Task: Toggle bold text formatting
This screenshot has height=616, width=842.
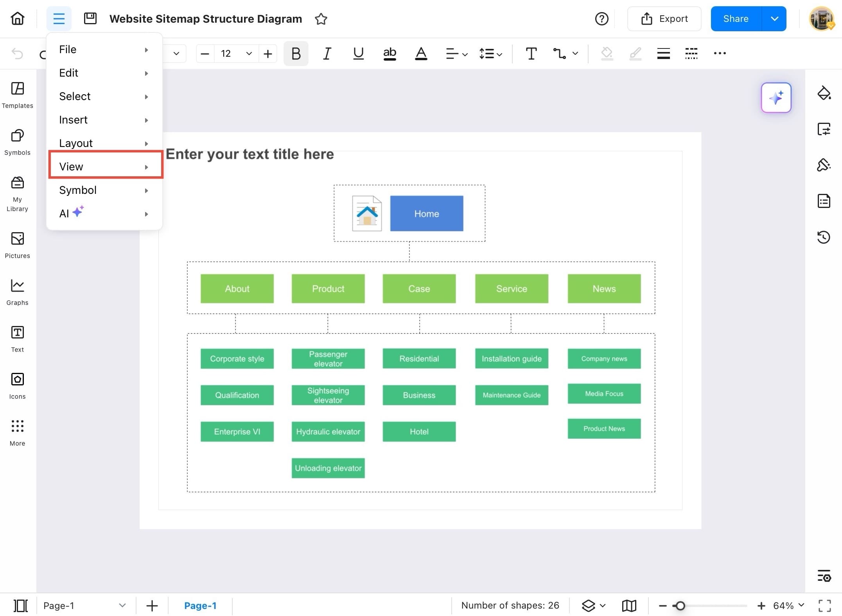Action: click(x=296, y=54)
